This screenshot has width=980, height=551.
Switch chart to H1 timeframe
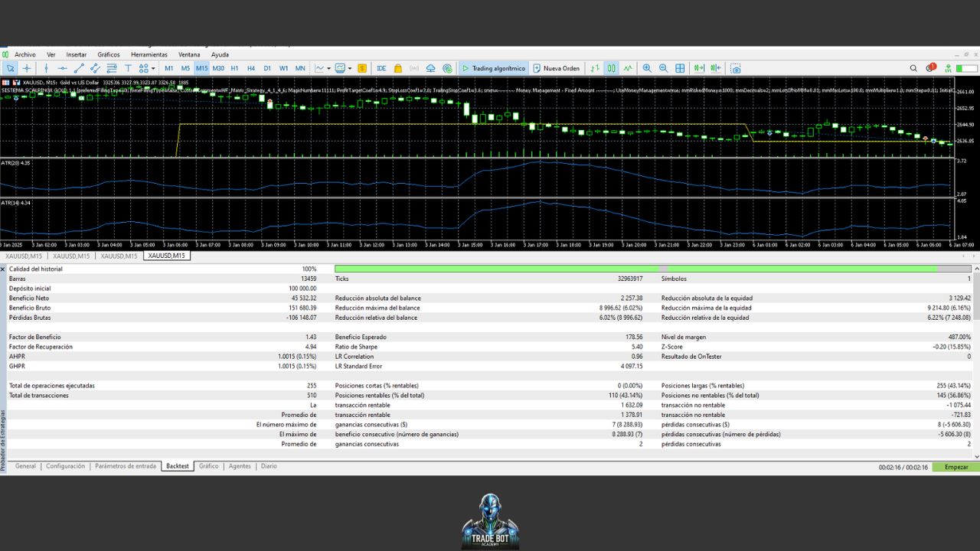click(235, 68)
